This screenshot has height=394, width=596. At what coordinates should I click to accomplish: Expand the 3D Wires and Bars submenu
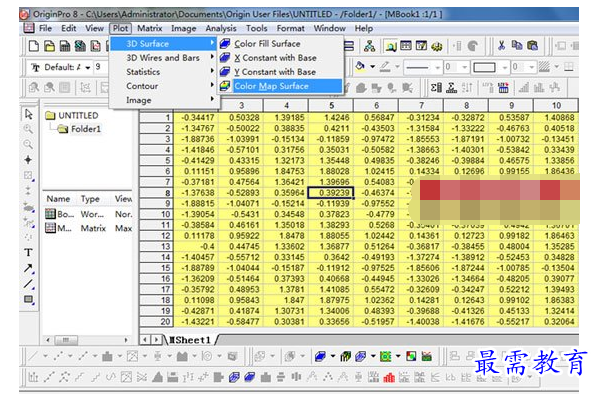[x=163, y=58]
